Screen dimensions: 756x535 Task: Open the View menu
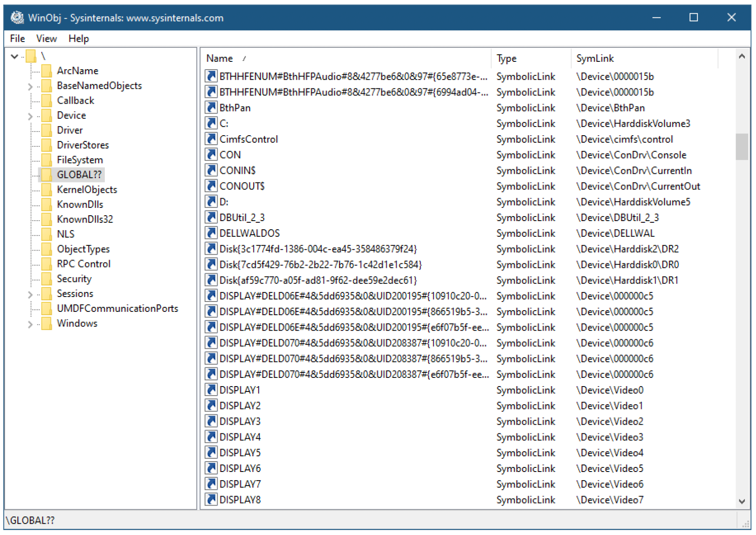[46, 39]
